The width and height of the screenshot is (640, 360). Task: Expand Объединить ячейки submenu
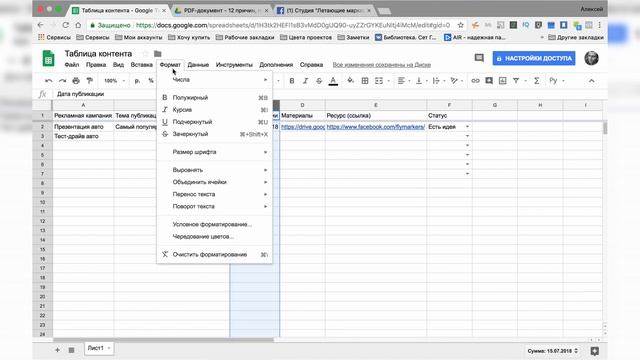click(215, 182)
